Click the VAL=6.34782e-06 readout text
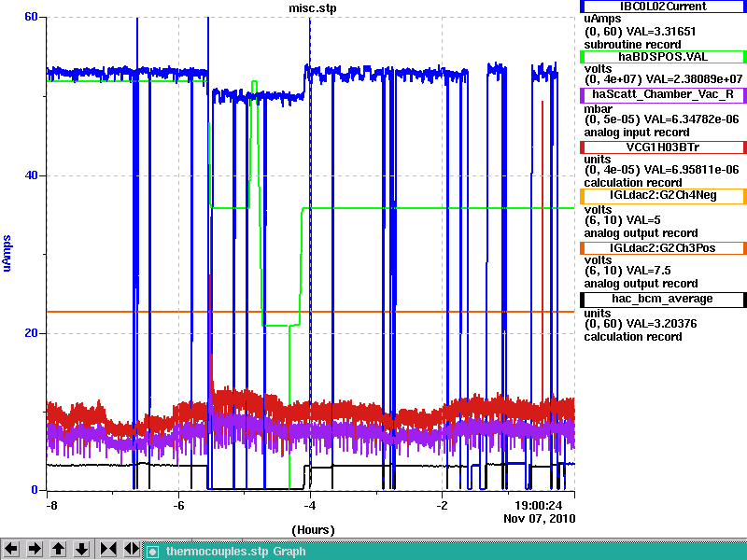Viewport: 747px width, 560px height. (x=692, y=119)
